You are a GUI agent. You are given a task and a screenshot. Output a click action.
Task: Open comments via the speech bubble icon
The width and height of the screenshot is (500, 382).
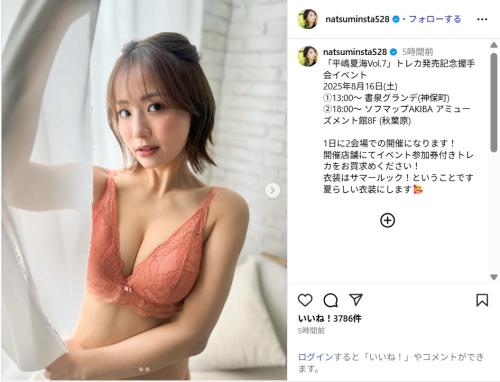click(331, 300)
